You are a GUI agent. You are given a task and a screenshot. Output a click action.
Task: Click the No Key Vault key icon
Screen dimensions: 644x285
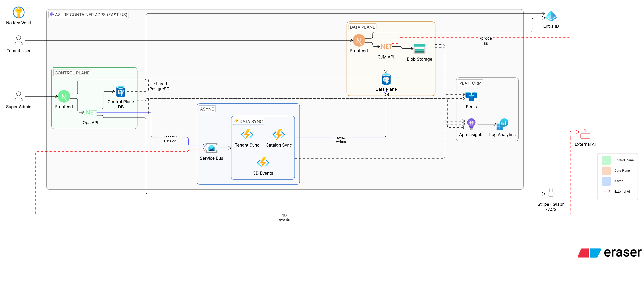pyautogui.click(x=18, y=12)
